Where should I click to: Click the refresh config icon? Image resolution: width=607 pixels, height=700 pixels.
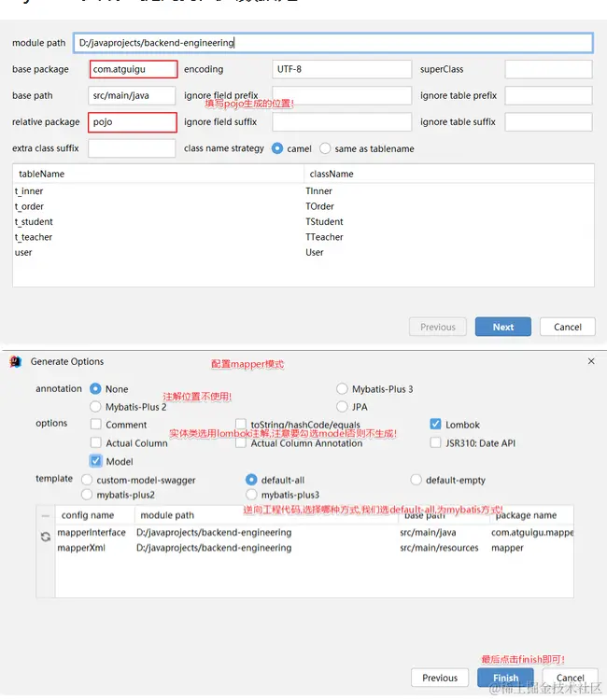[46, 537]
